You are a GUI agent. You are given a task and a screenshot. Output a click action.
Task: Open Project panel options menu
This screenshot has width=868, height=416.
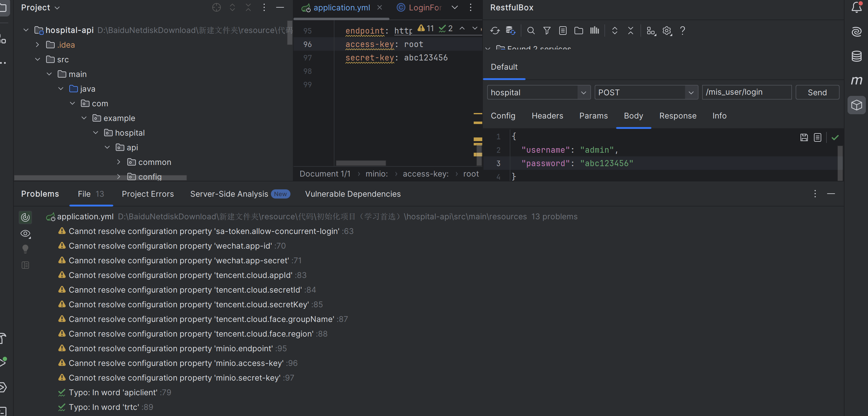(264, 7)
